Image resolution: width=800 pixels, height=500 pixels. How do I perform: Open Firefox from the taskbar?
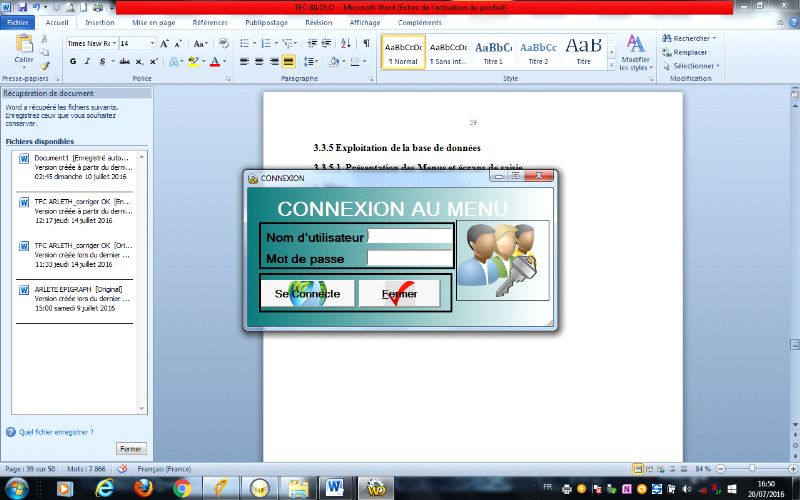click(x=144, y=487)
